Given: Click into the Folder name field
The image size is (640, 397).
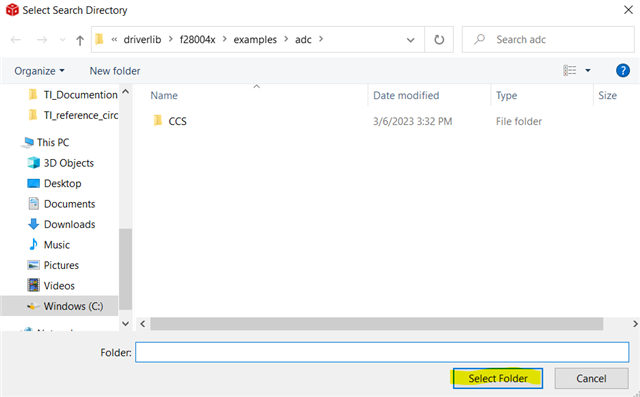Looking at the screenshot, I should [x=382, y=352].
